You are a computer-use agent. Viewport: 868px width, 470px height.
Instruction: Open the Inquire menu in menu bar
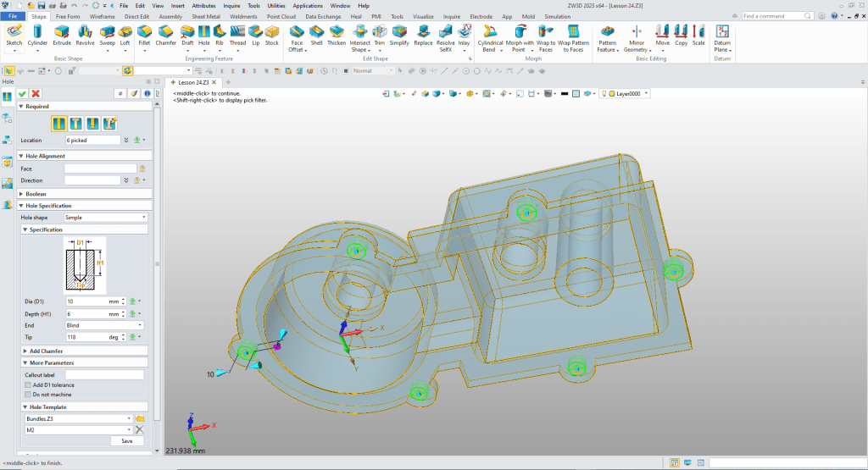coord(231,5)
